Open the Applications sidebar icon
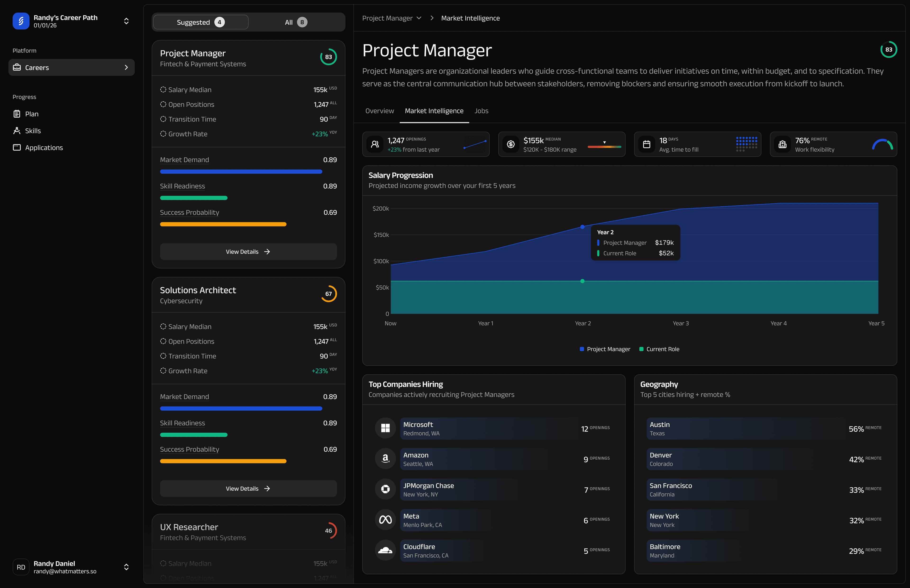This screenshot has height=588, width=910. 17,147
